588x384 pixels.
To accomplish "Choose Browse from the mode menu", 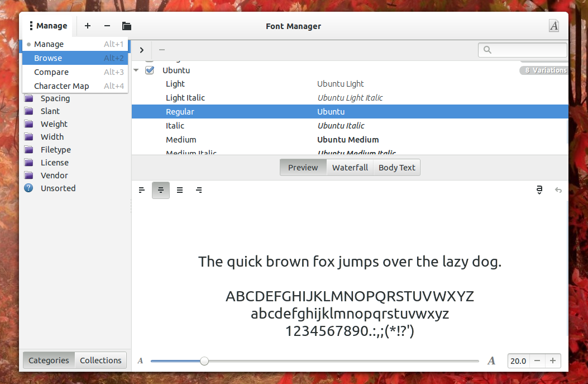I will click(75, 58).
